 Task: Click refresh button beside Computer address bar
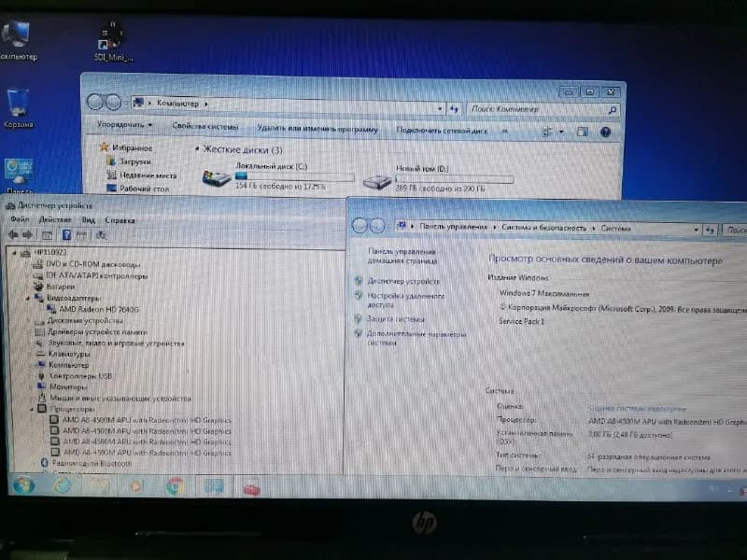(454, 109)
